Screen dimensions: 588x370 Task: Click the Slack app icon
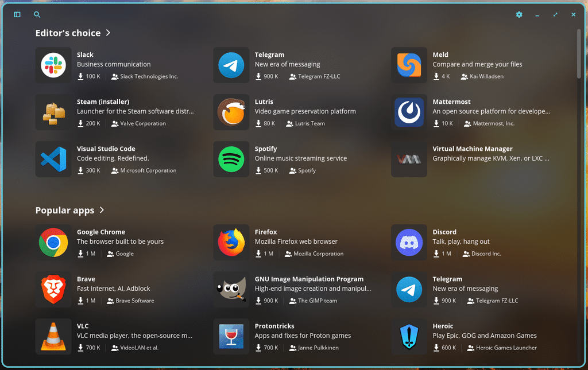pyautogui.click(x=53, y=65)
